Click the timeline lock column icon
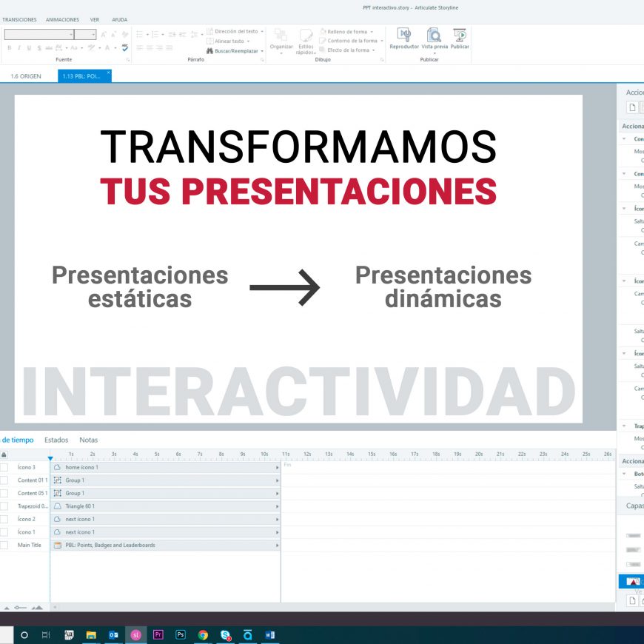644x644 pixels. (4, 455)
